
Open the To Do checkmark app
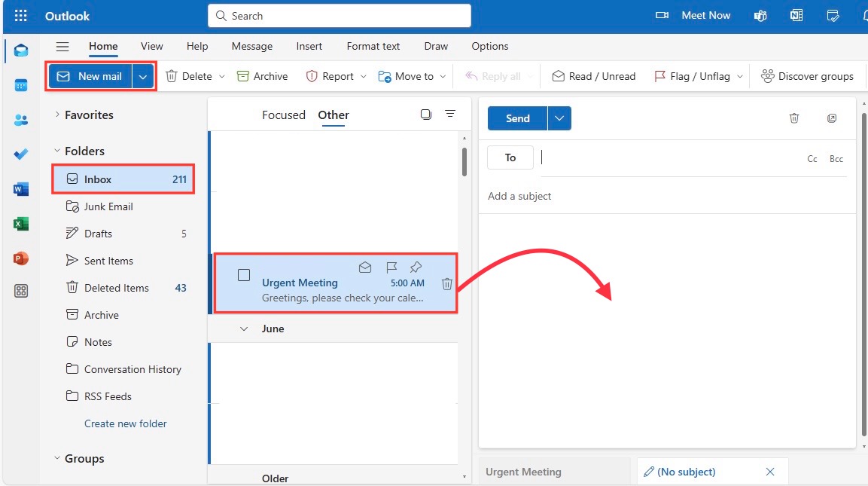point(21,154)
